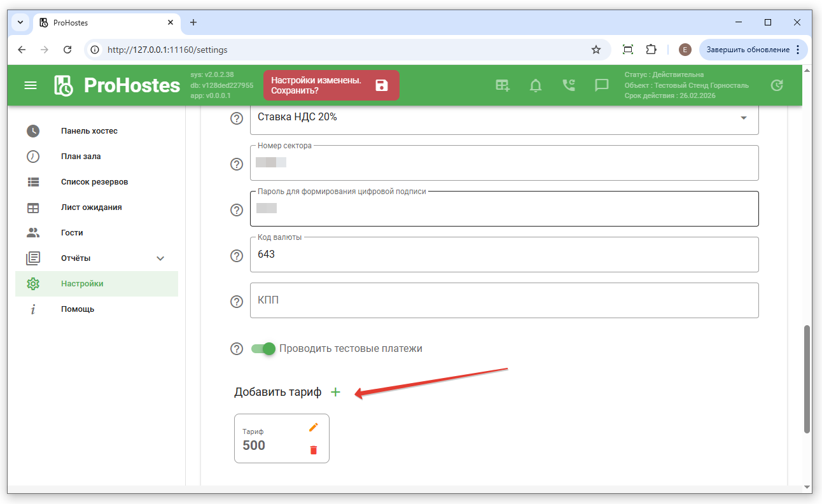Click the phone callback icon in header
Image resolution: width=822 pixels, height=504 pixels.
coord(568,85)
